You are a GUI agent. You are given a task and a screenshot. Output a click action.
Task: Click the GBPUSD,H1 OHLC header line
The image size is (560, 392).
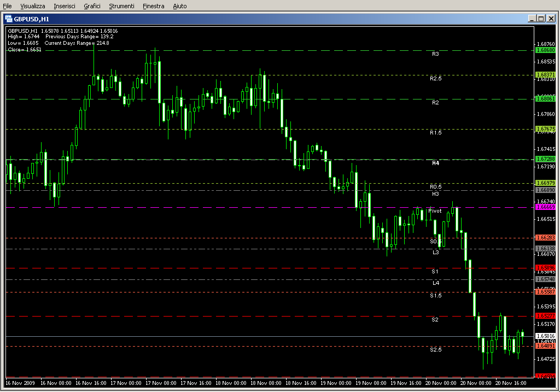pyautogui.click(x=63, y=31)
